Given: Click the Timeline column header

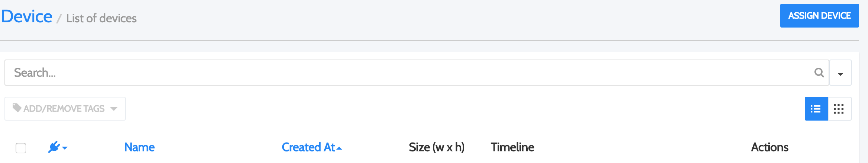Looking at the screenshot, I should tap(512, 147).
